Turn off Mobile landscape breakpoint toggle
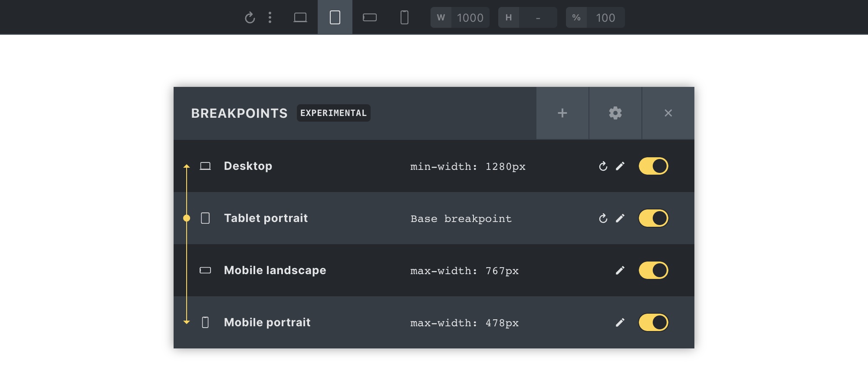This screenshot has height=391, width=868. pyautogui.click(x=654, y=270)
